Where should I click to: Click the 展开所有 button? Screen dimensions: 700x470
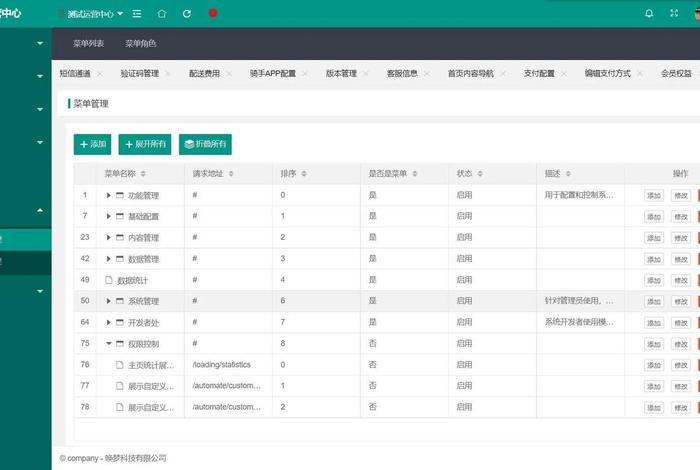tap(144, 144)
